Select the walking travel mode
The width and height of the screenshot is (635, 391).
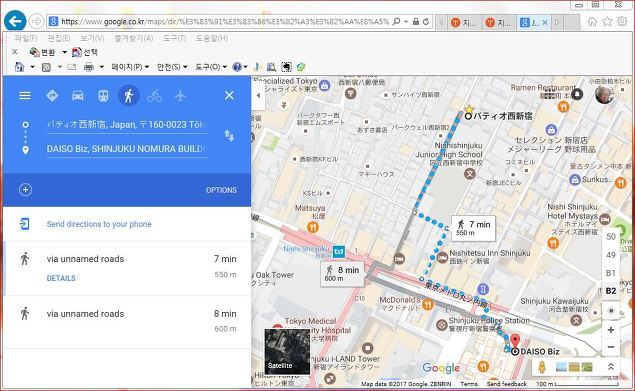(129, 96)
